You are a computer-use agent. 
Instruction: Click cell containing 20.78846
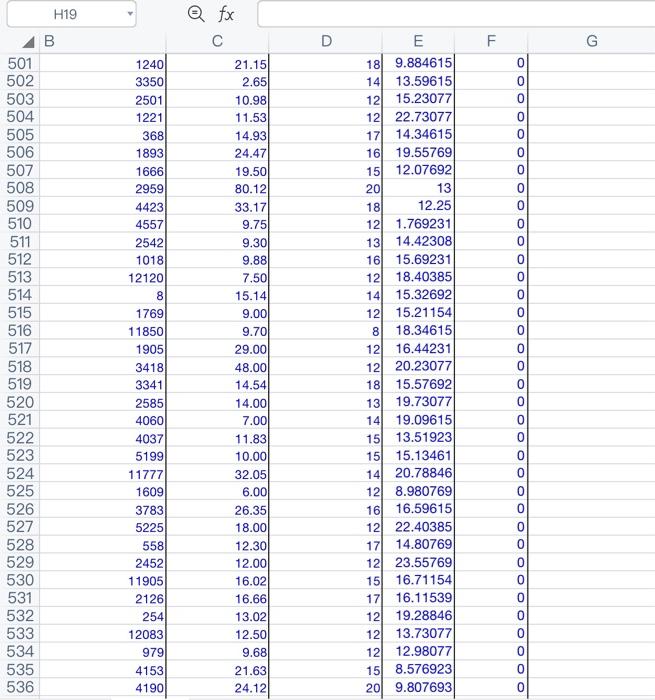coord(418,473)
